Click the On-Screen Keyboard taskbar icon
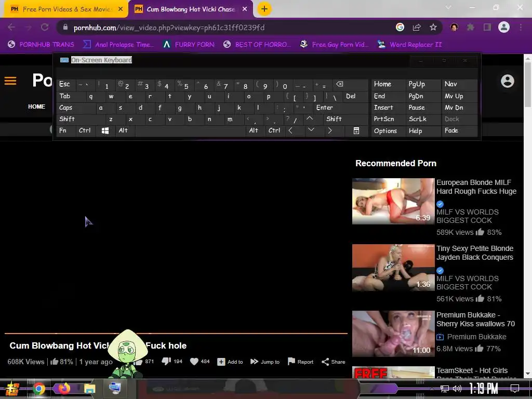532x399 pixels. [115, 388]
